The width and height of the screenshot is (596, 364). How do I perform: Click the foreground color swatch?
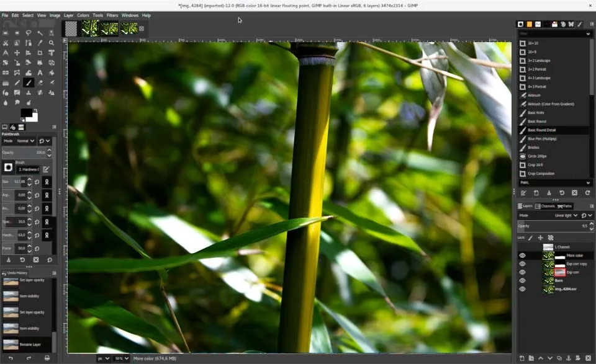coord(27,113)
